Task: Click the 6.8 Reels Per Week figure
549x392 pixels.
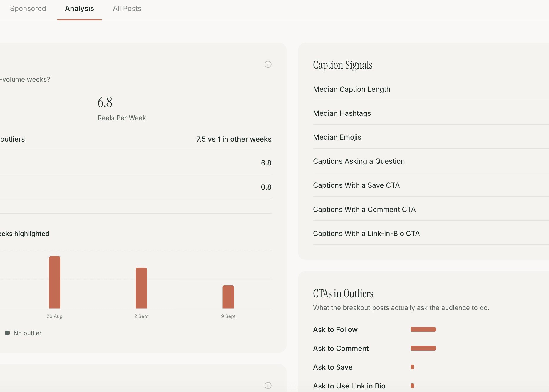Action: coord(105,102)
